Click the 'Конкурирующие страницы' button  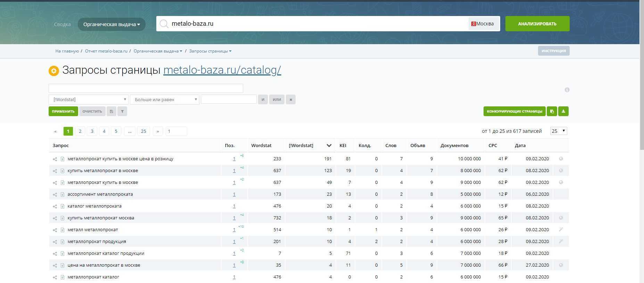514,111
